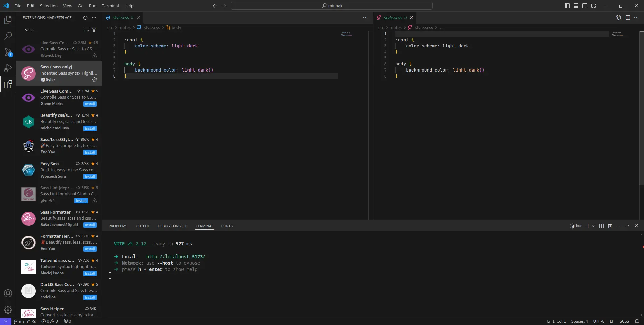This screenshot has height=325, width=644.
Task: Open the Source Control view
Action: coord(8,52)
